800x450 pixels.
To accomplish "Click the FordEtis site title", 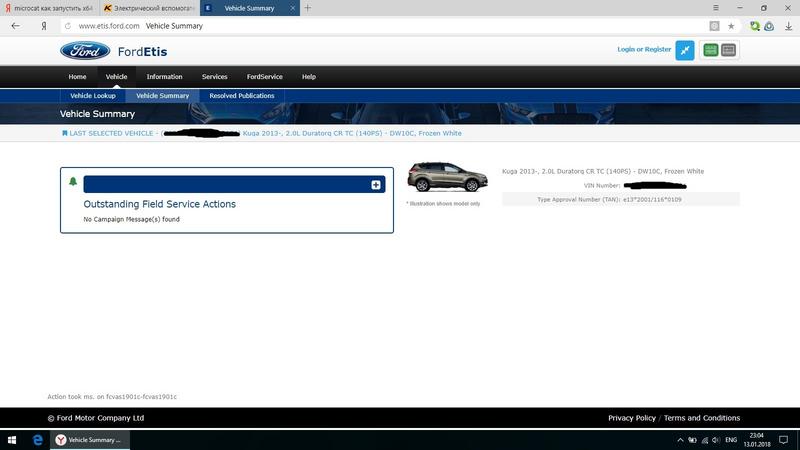I will click(x=142, y=52).
